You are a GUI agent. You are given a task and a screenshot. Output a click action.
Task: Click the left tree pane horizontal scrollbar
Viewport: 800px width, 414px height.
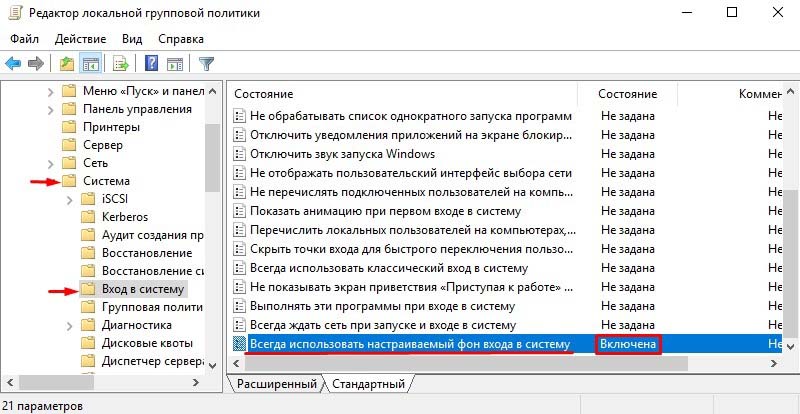pos(108,382)
